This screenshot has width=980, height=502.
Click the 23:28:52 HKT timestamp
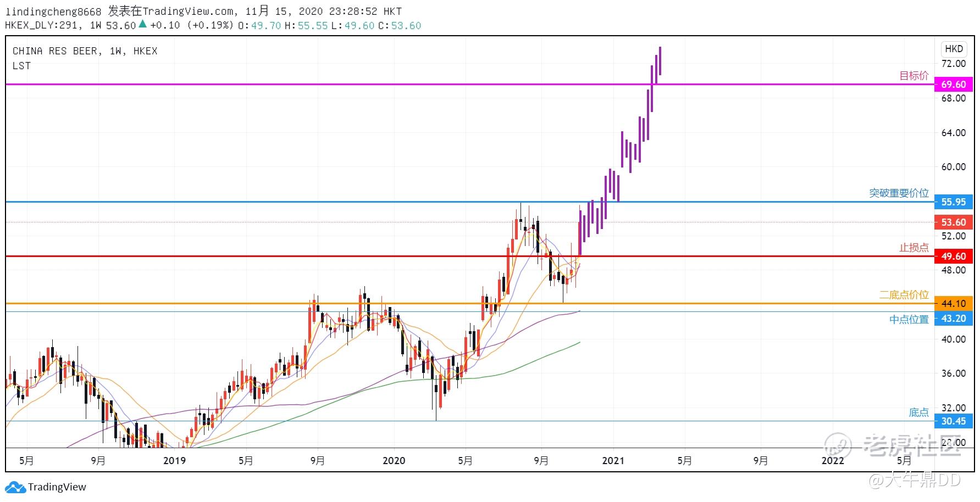tap(366, 12)
